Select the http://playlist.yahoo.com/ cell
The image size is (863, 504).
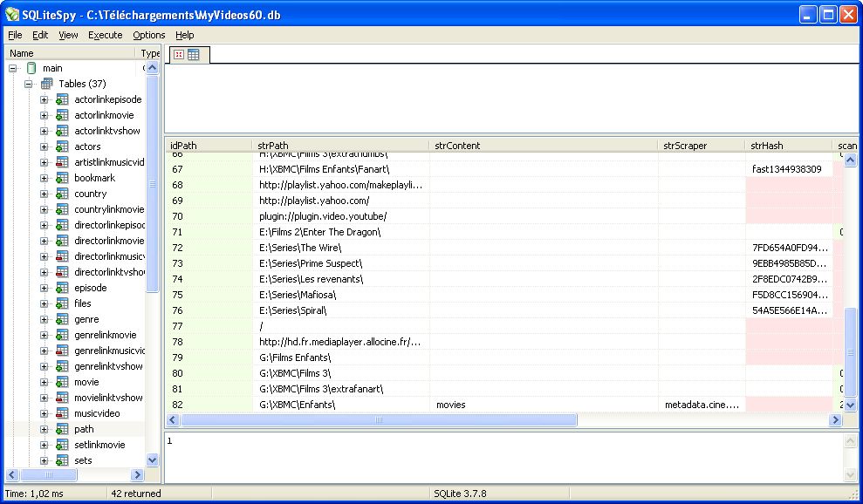(x=341, y=201)
